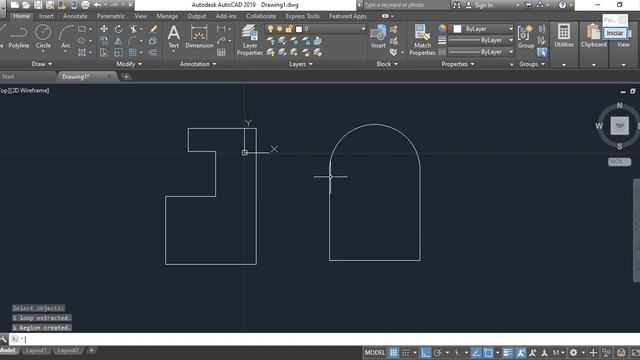The image size is (640, 360).
Task: Select the Circle tool
Action: 43,37
